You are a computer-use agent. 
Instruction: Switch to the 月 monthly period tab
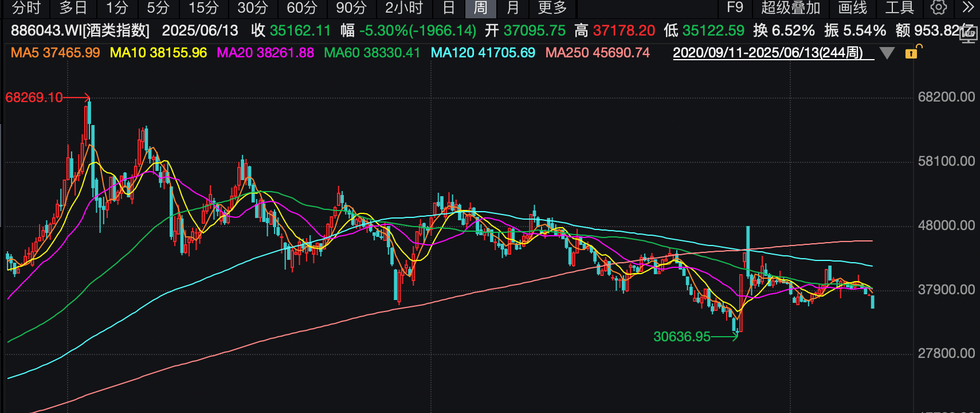coord(513,7)
